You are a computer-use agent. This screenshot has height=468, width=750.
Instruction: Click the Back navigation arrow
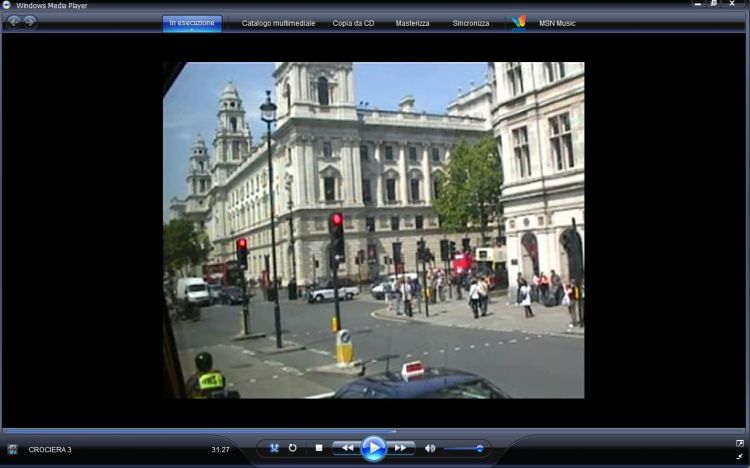14,22
